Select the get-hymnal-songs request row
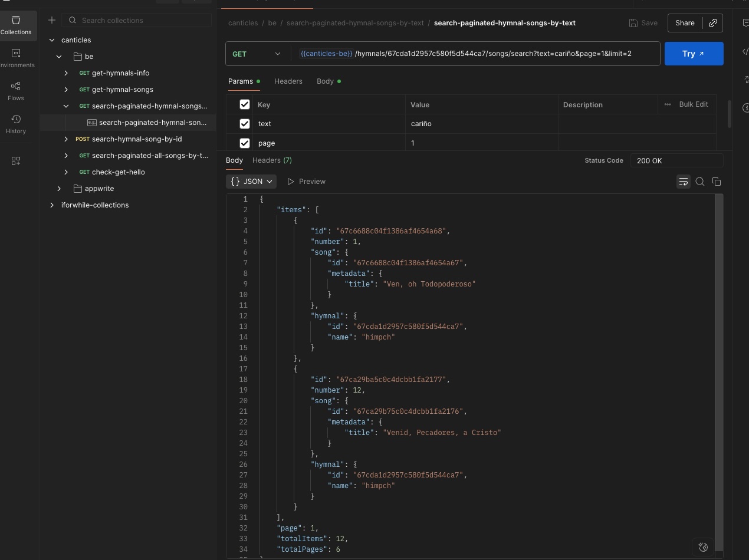Viewport: 749px width, 560px height. click(x=128, y=90)
